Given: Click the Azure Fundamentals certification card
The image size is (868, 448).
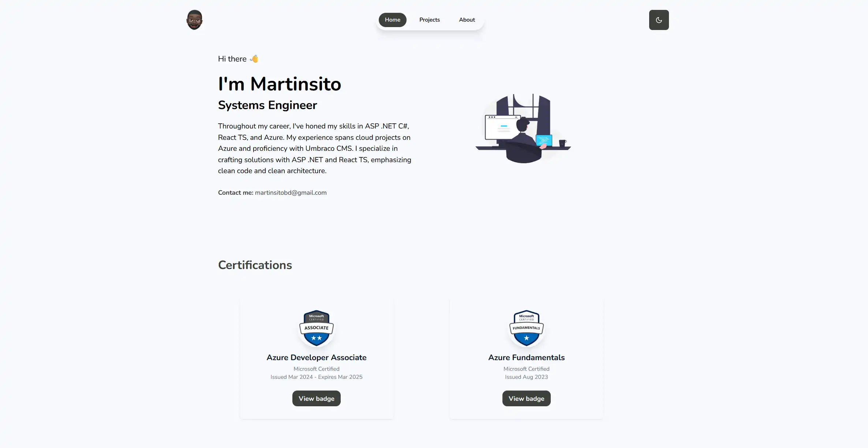Looking at the screenshot, I should [x=526, y=358].
